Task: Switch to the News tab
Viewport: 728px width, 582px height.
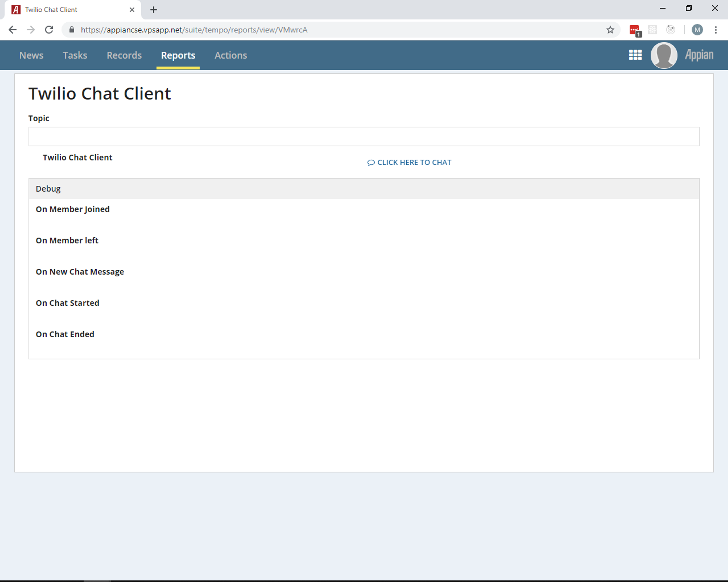Action: (x=31, y=55)
